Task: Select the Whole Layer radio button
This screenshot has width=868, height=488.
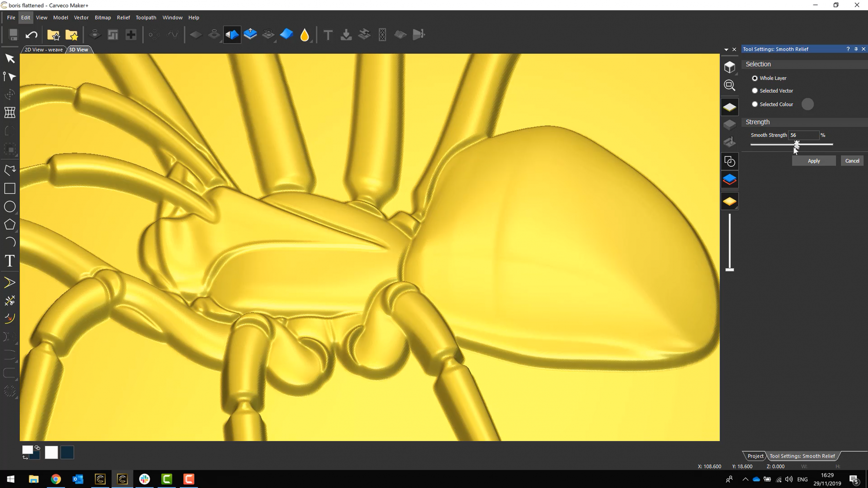Action: [754, 78]
